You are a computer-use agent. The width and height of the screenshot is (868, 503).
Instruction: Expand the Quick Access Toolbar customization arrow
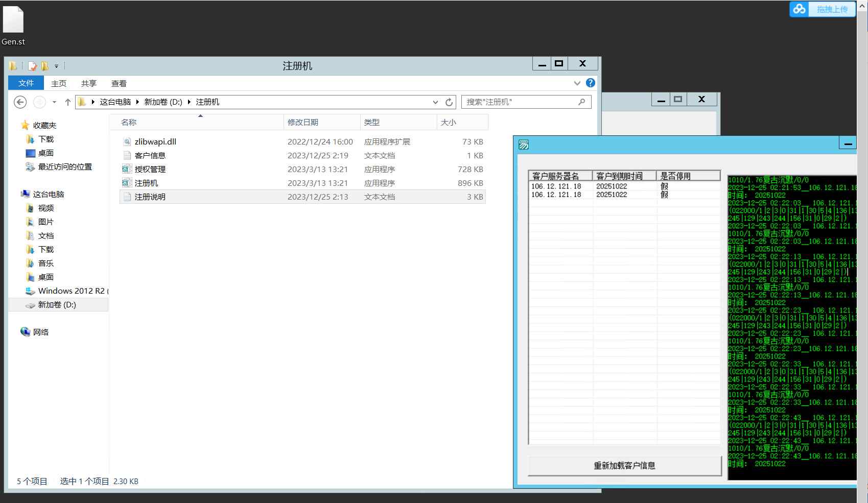(x=57, y=66)
